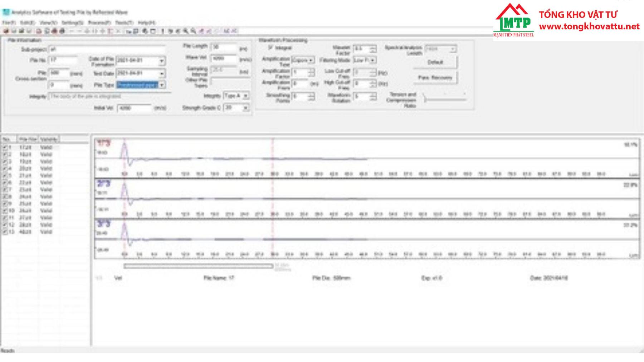Open the Pile Type dropdown
Screen dimensions: 644x362
pos(162,85)
